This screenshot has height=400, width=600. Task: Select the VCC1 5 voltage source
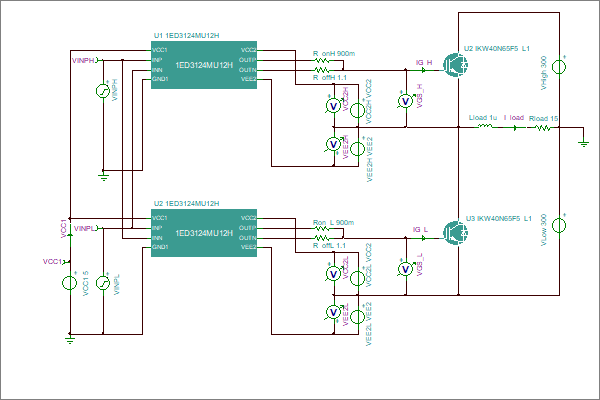coord(70,283)
